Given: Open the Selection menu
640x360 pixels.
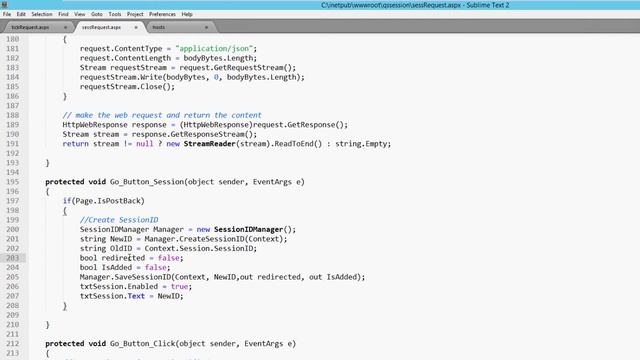Looking at the screenshot, I should [42, 14].
